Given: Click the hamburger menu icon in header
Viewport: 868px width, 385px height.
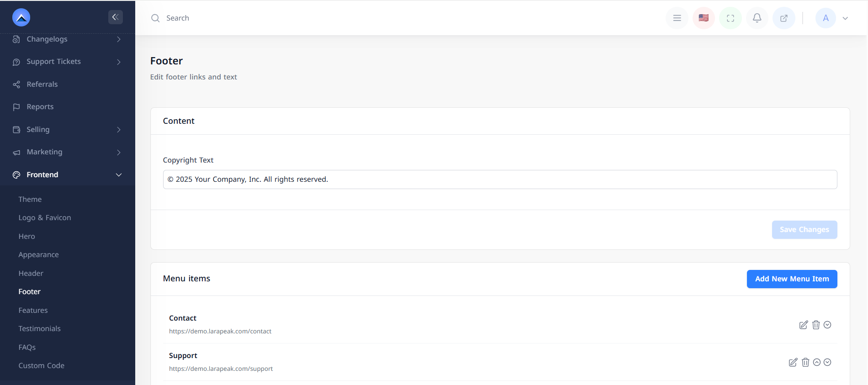Looking at the screenshot, I should 677,18.
